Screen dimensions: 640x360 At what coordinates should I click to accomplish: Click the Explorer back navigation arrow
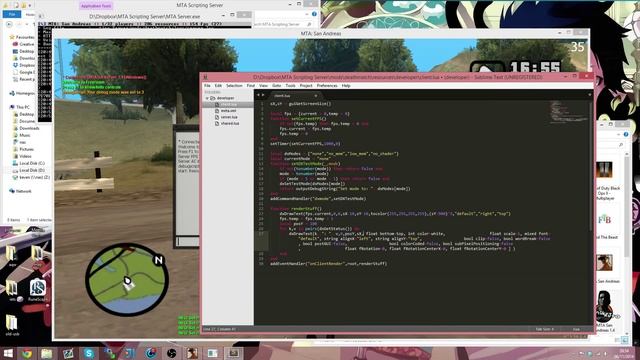pyautogui.click(x=9, y=24)
